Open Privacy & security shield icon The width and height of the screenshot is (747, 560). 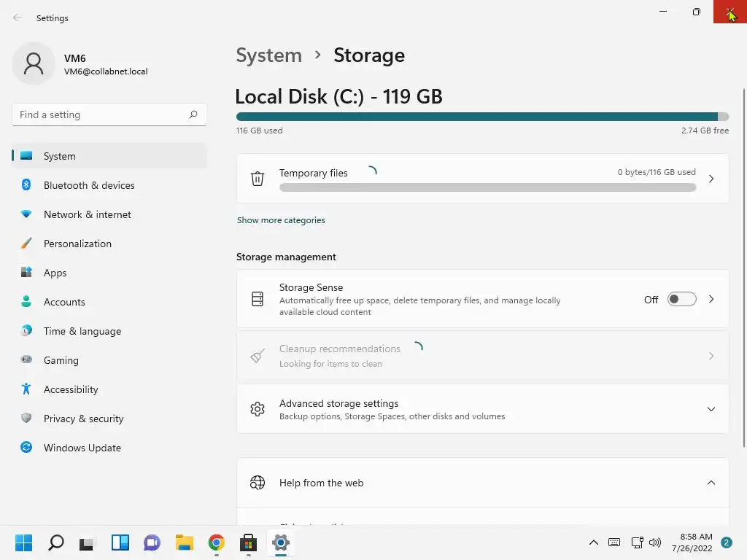pos(26,419)
